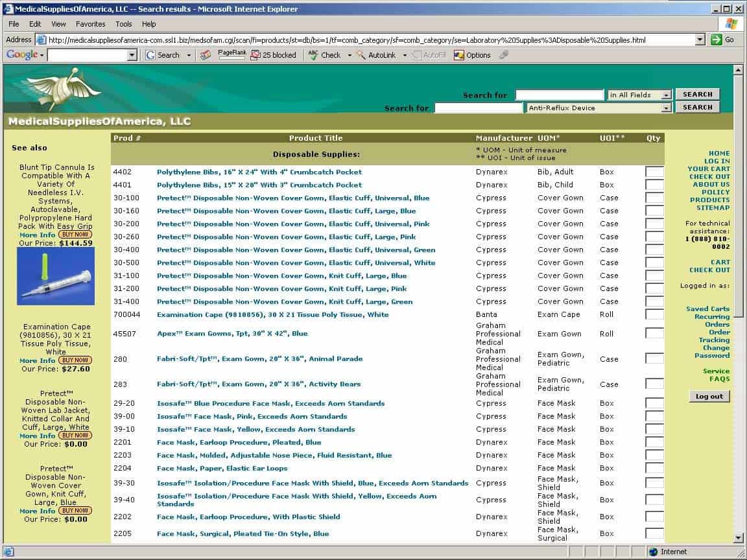747x560 pixels.
Task: Expand the Google search box dropdown
Action: (132, 55)
